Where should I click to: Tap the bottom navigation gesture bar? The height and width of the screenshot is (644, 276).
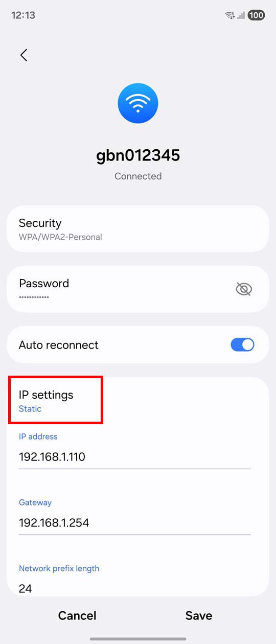tap(138, 638)
